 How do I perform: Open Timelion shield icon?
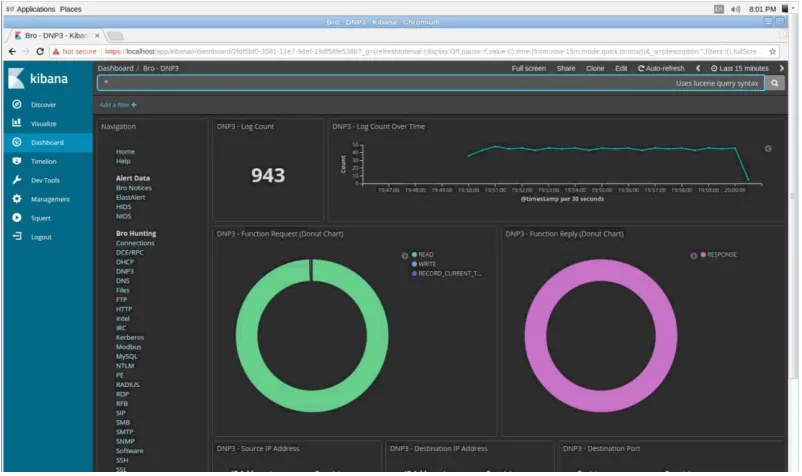coord(17,161)
